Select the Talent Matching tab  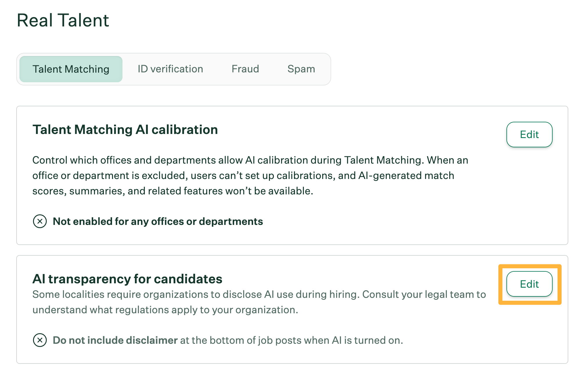point(71,69)
